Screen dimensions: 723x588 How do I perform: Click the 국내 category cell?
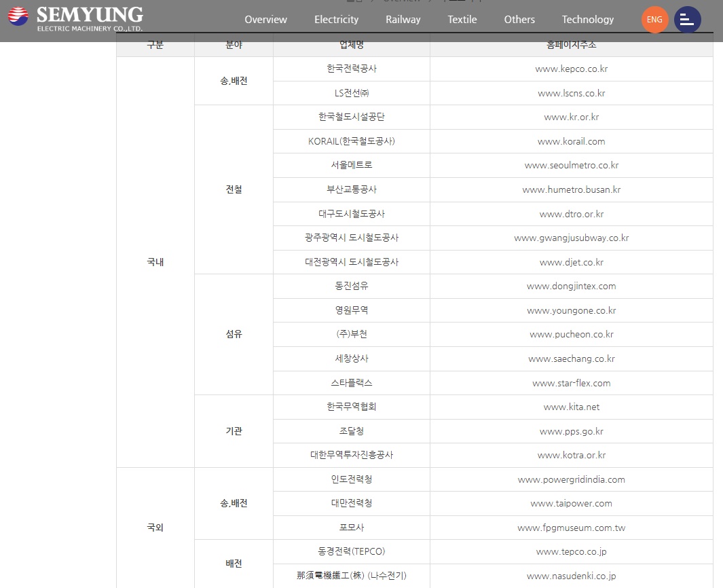(155, 262)
